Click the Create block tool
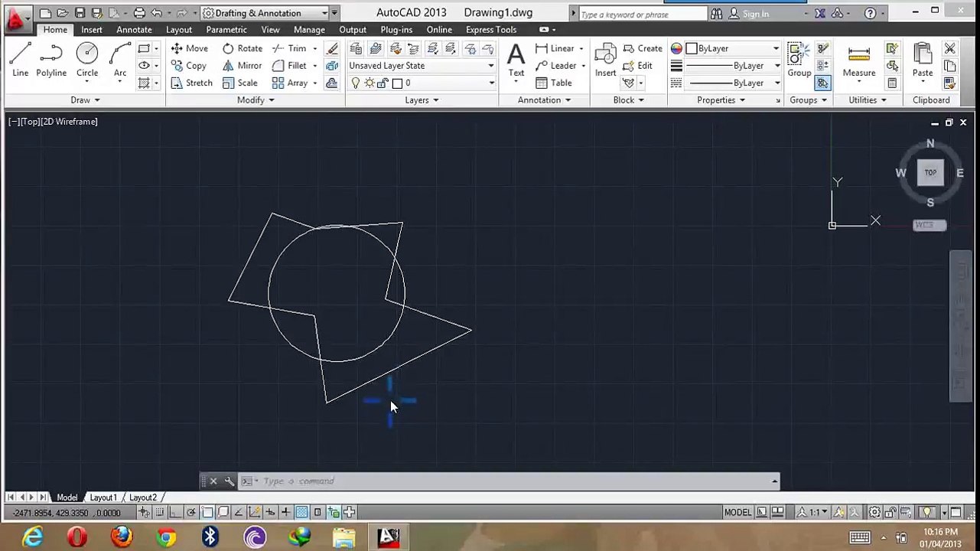 [643, 48]
